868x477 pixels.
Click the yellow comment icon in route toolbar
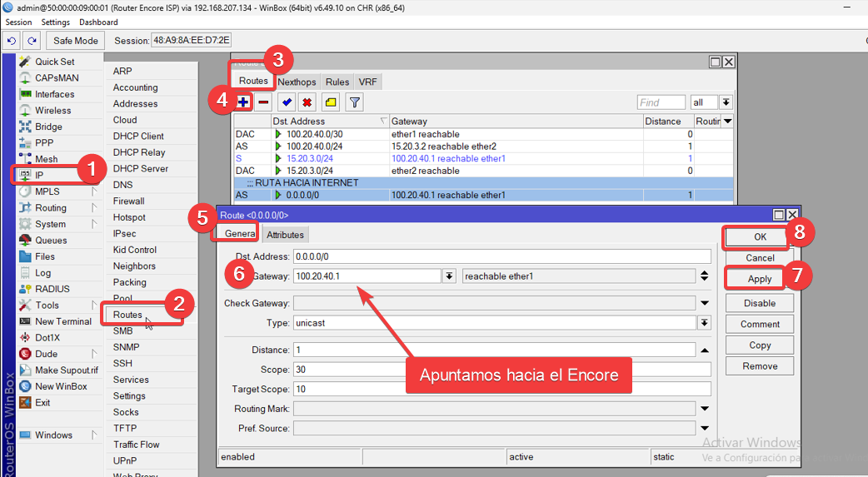point(331,102)
